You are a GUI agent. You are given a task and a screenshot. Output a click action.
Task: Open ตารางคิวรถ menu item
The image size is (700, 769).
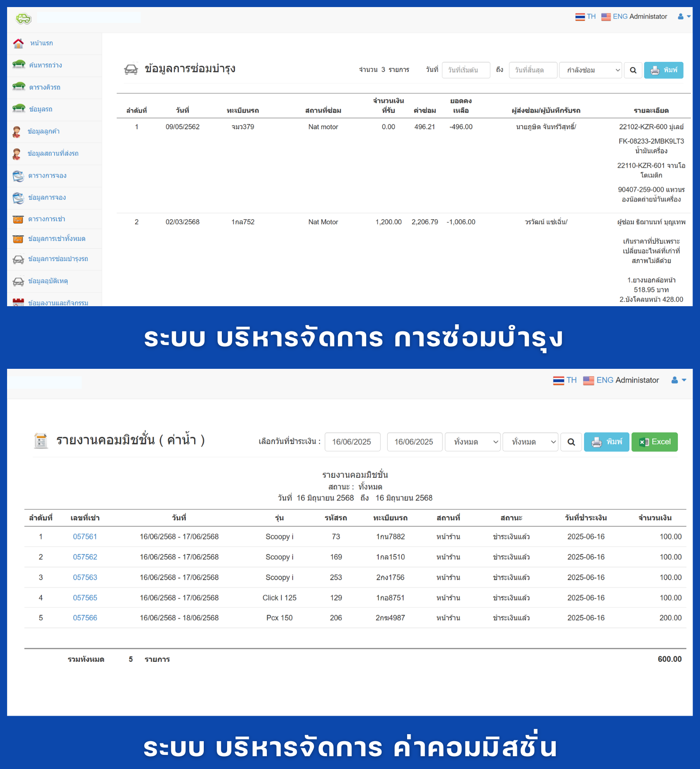coord(45,87)
